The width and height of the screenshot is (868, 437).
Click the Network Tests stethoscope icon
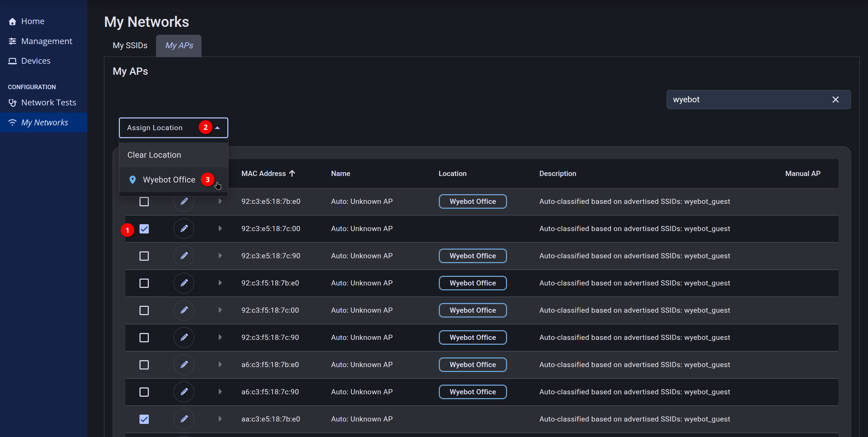click(x=12, y=103)
